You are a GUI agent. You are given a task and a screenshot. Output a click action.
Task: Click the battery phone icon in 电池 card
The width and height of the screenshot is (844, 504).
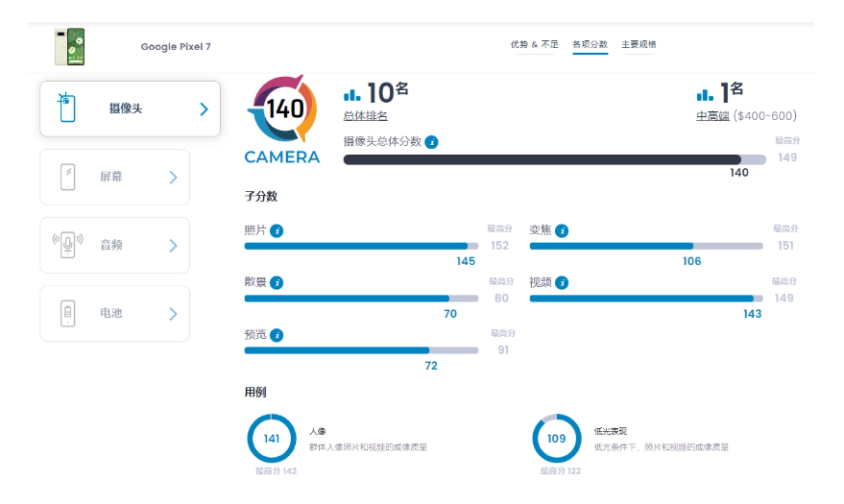[x=68, y=314]
